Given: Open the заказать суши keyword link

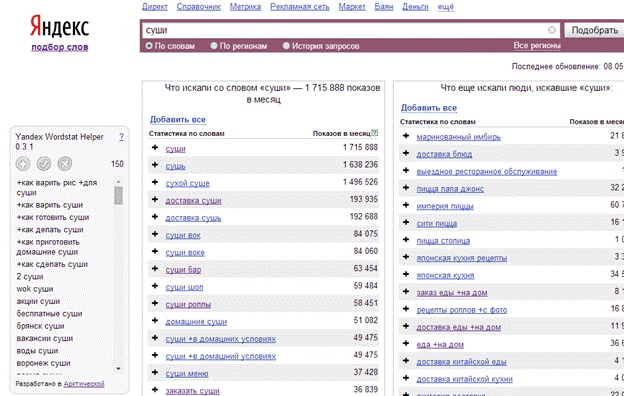Looking at the screenshot, I should pyautogui.click(x=192, y=391).
